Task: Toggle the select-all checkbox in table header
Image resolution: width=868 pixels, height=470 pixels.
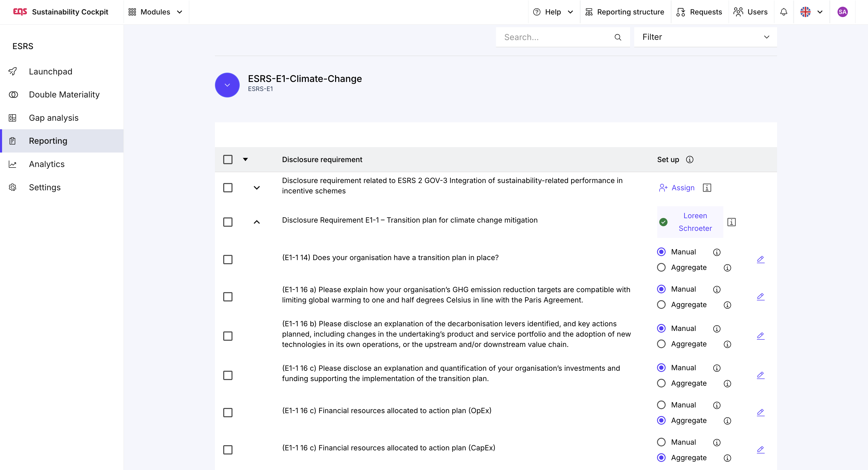Action: click(x=228, y=160)
